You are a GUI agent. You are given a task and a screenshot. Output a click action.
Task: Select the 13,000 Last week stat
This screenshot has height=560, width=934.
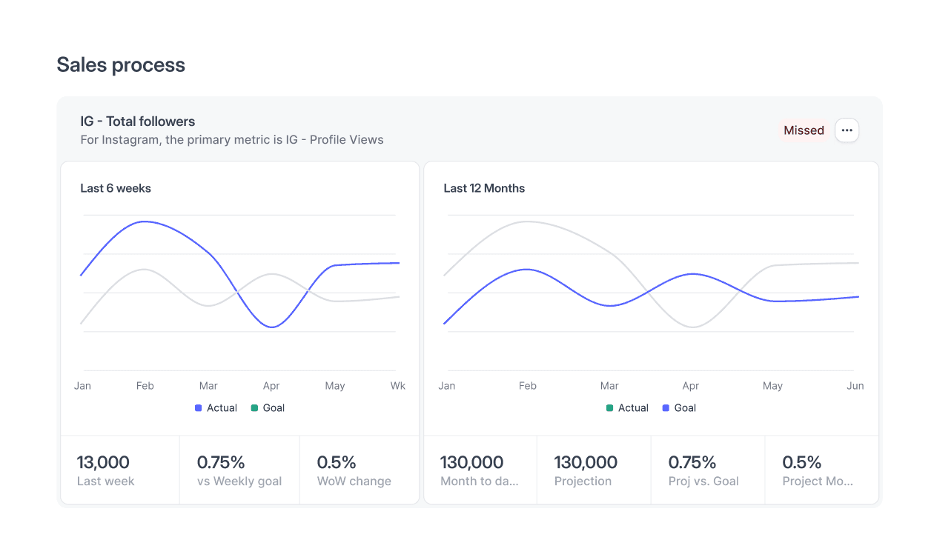pyautogui.click(x=120, y=470)
